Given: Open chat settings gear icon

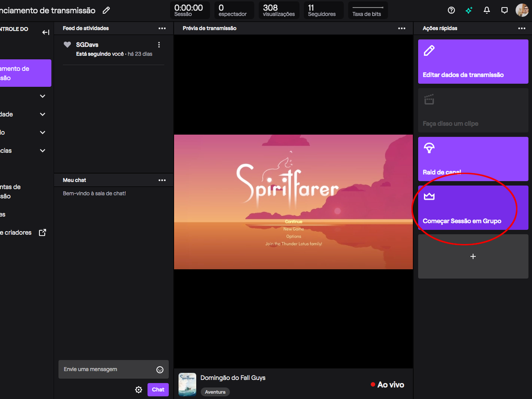Looking at the screenshot, I should (139, 390).
